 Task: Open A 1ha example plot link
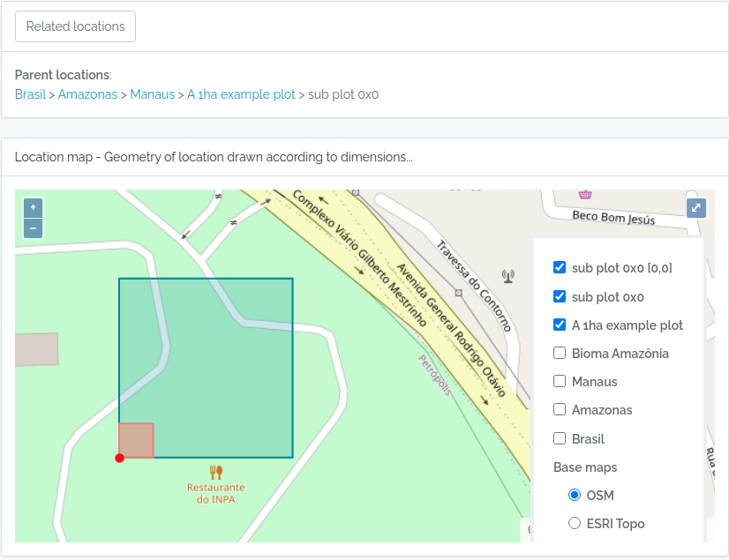pyautogui.click(x=241, y=94)
